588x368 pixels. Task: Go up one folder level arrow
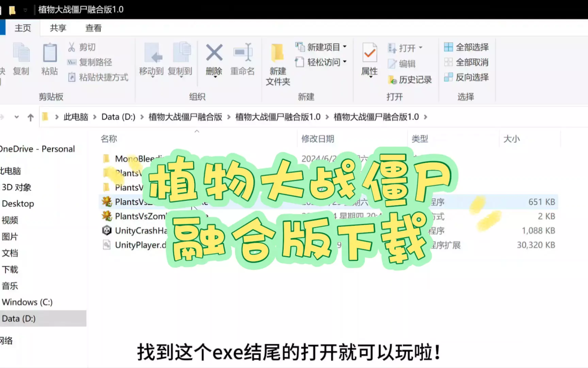pos(31,118)
